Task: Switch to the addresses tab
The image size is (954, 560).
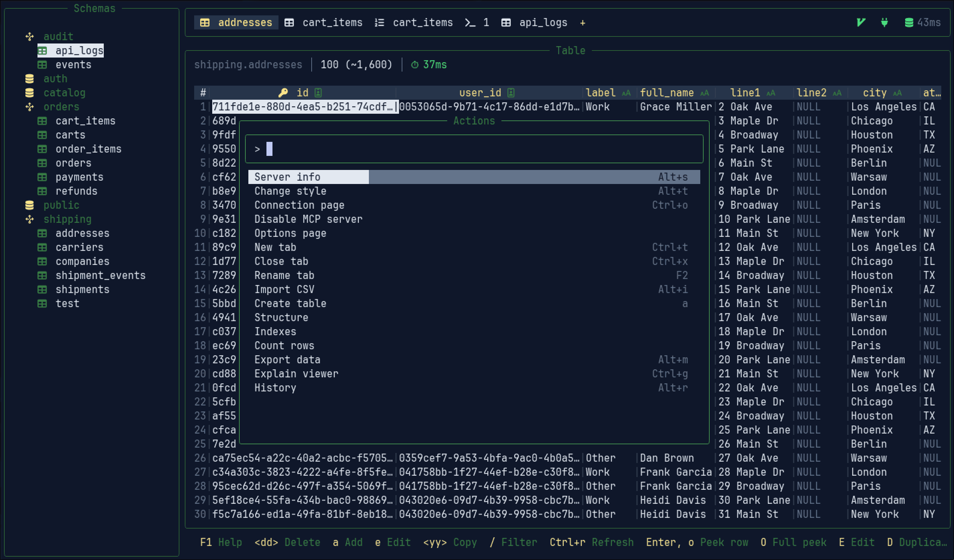Action: click(236, 23)
